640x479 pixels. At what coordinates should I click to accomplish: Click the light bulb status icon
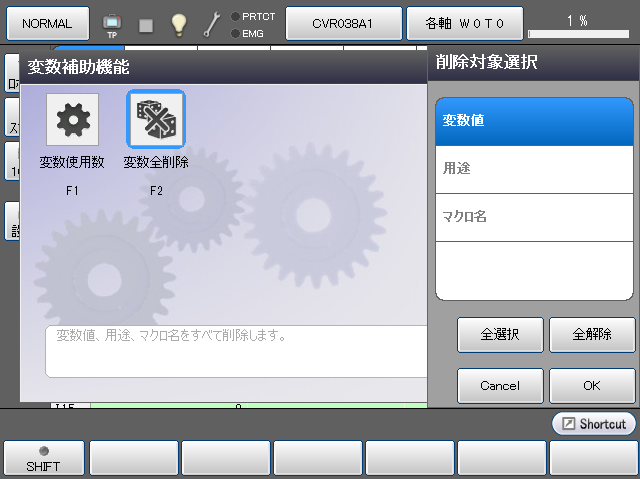(x=178, y=24)
